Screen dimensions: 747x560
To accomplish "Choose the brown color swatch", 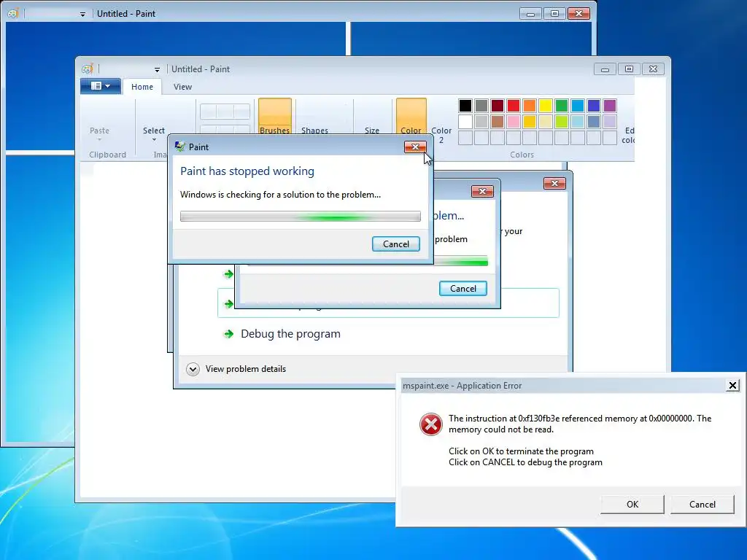I will click(498, 122).
